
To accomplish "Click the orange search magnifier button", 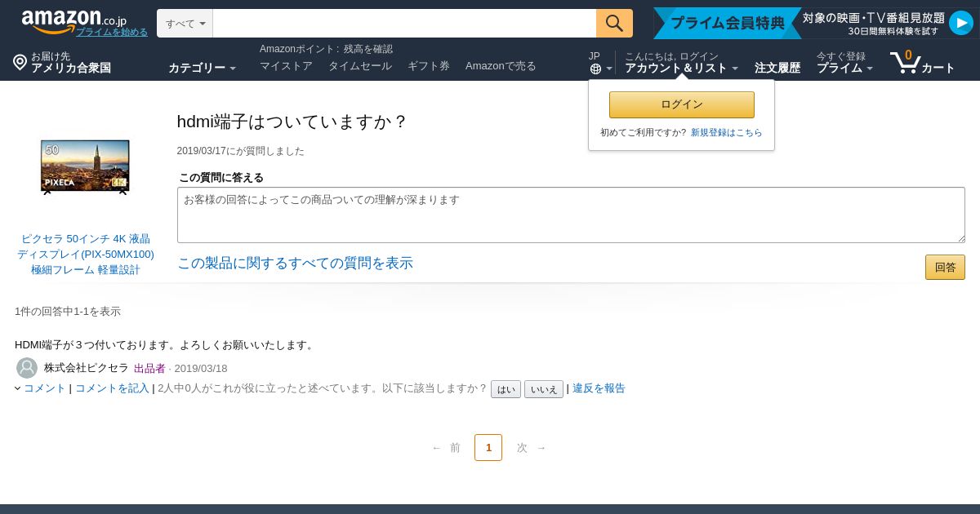I will tap(614, 23).
